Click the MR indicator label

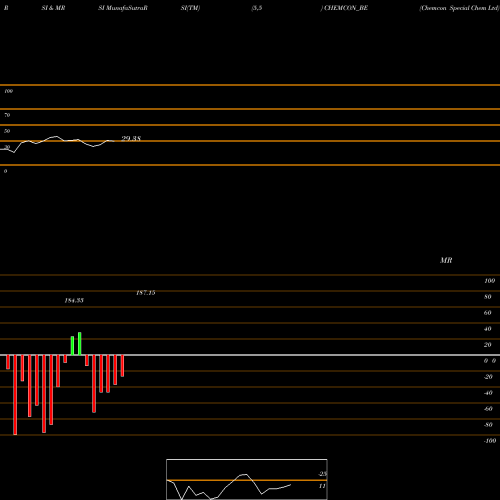[x=446, y=260]
